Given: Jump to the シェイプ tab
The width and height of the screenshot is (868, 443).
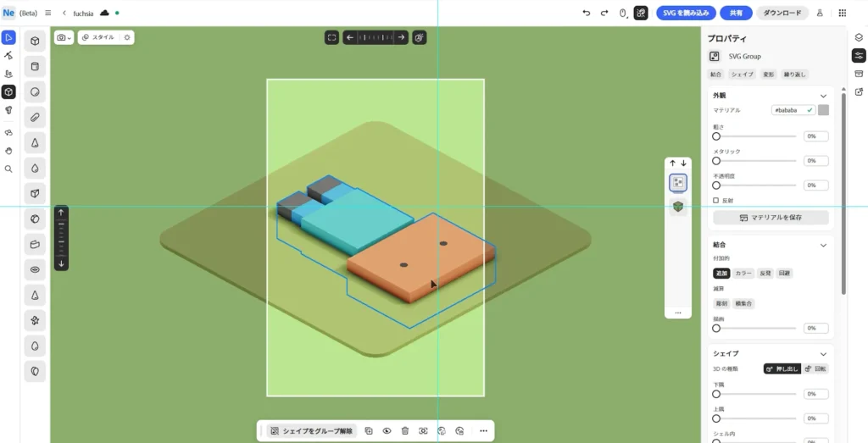Looking at the screenshot, I should click(742, 74).
